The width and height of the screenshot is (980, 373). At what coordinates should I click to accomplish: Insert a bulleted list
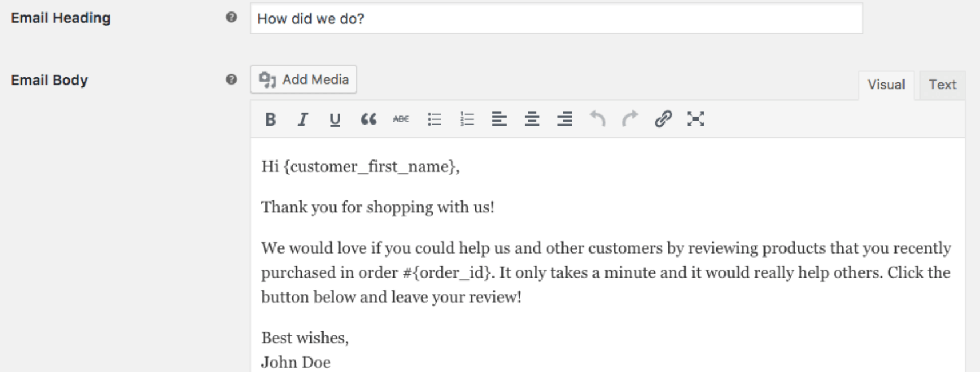pos(435,119)
